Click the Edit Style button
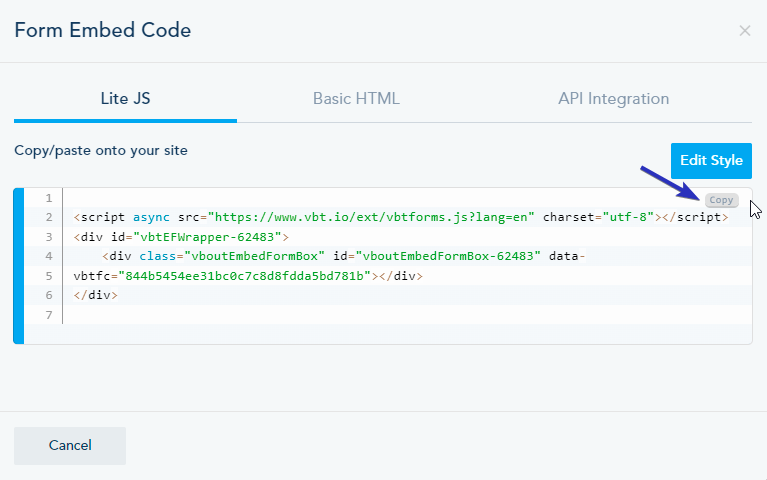 click(x=711, y=160)
